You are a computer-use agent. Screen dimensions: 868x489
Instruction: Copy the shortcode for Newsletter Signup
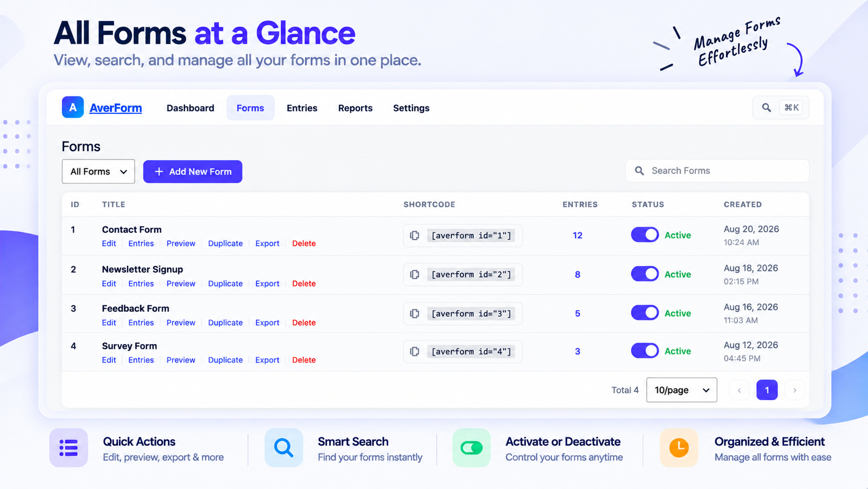(x=415, y=274)
